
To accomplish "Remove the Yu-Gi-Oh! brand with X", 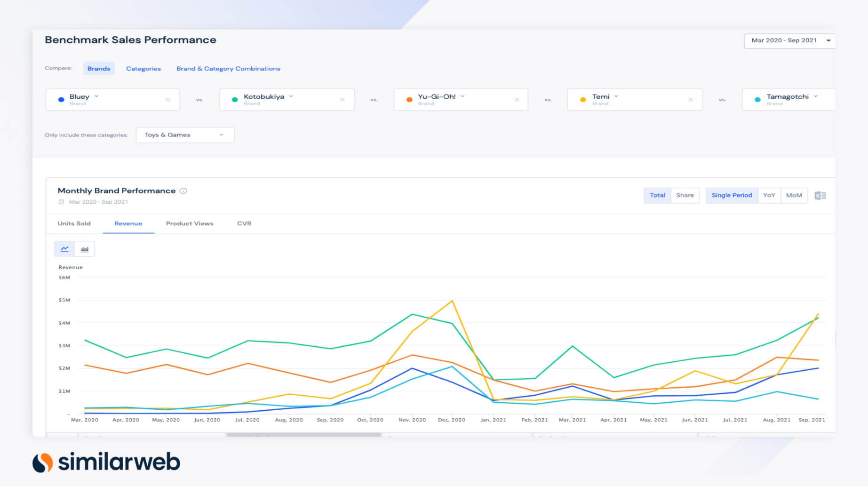I will (517, 100).
